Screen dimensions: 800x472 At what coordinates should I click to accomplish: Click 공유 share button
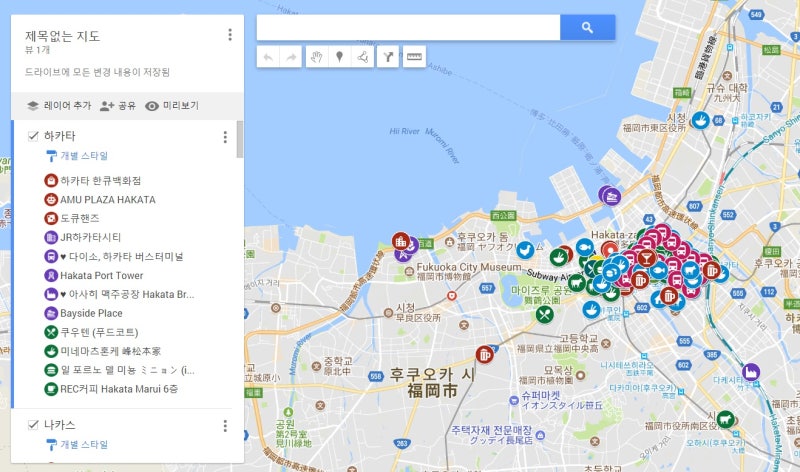click(x=118, y=106)
